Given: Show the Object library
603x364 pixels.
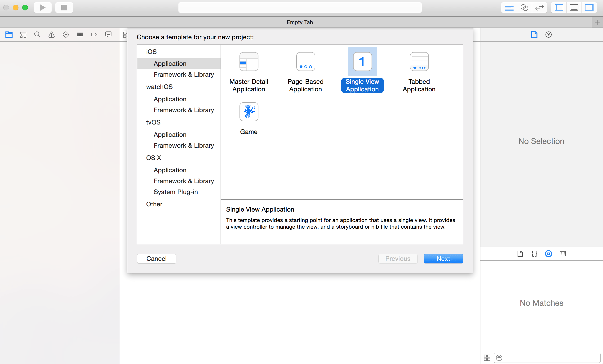Looking at the screenshot, I should coord(548,254).
